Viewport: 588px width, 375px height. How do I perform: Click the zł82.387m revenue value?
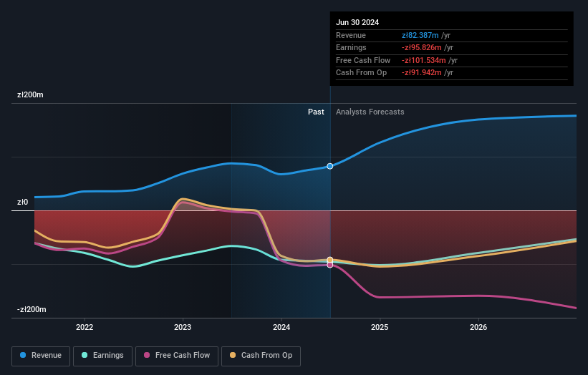[x=420, y=35]
